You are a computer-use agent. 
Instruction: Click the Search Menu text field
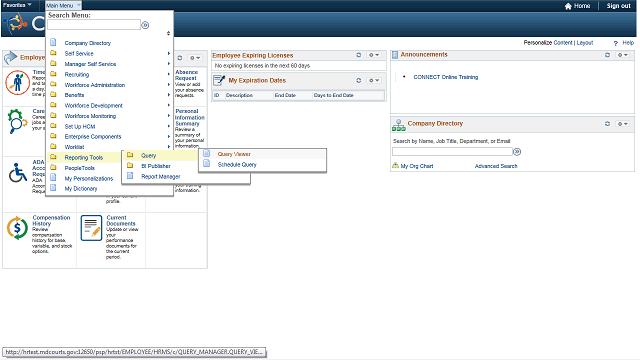click(x=94, y=25)
